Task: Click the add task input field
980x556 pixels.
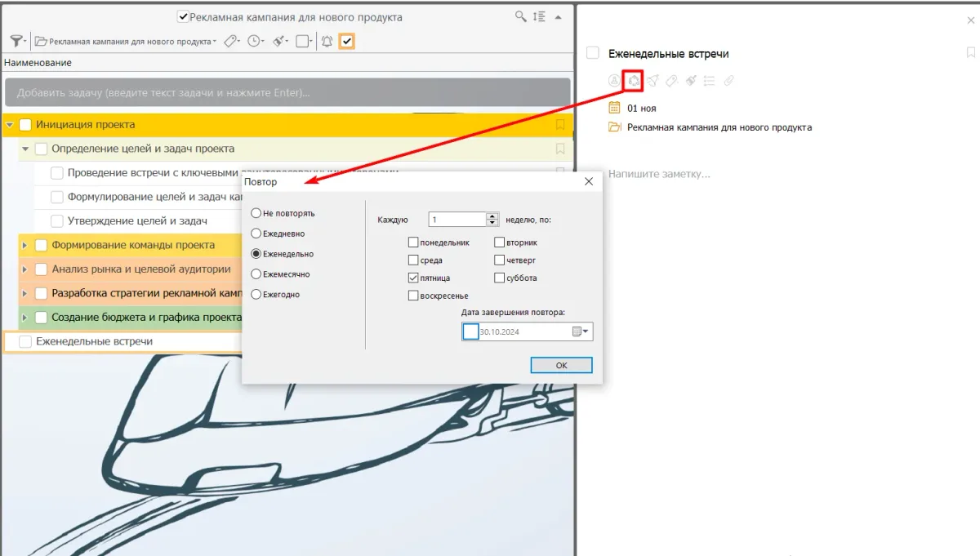Action: point(287,92)
